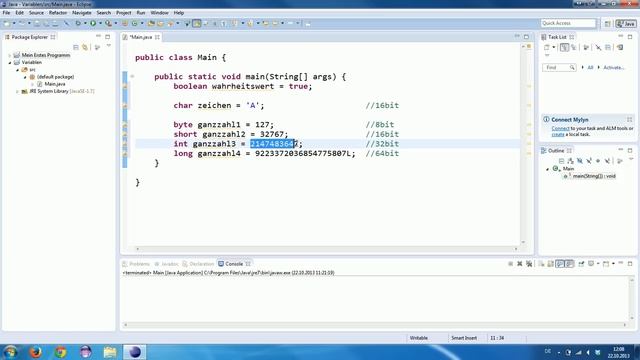Click Pin Console icon in Console toolbar
The image size is (640, 360).
(581, 264)
